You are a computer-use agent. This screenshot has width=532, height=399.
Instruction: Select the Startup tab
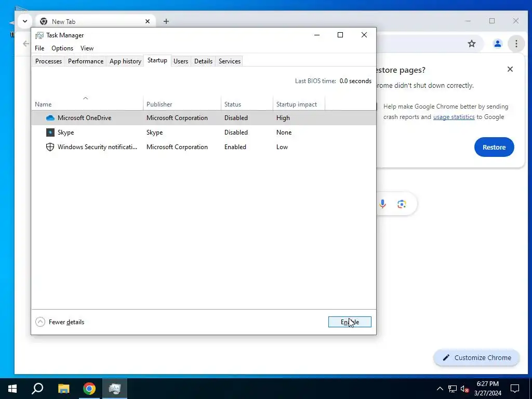pyautogui.click(x=157, y=60)
